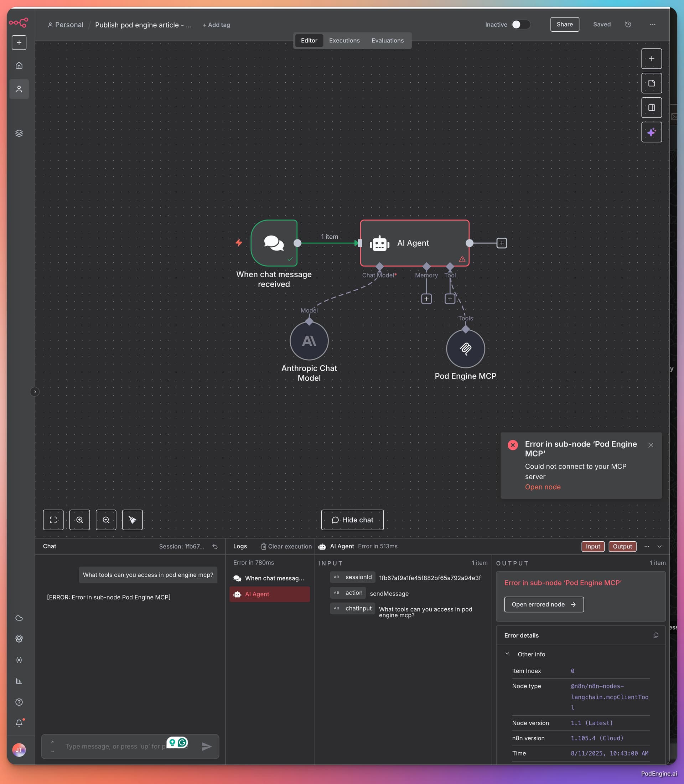684x784 pixels.
Task: Toggle the workflow Inactive switch
Action: tap(520, 25)
